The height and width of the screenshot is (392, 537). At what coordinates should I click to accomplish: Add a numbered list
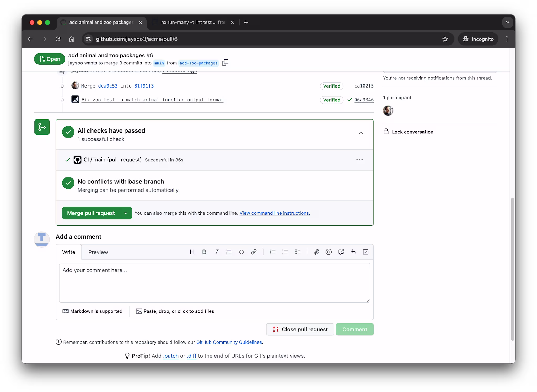point(272,252)
